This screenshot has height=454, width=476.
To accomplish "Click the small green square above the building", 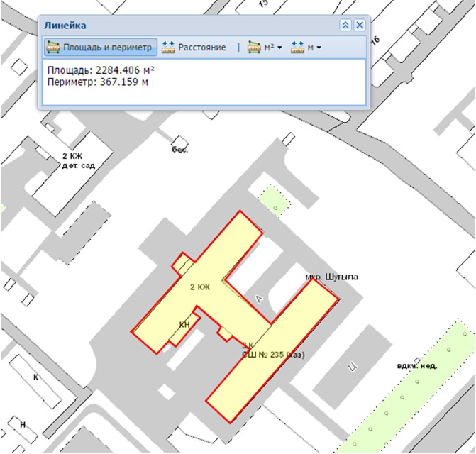I will coord(274,198).
